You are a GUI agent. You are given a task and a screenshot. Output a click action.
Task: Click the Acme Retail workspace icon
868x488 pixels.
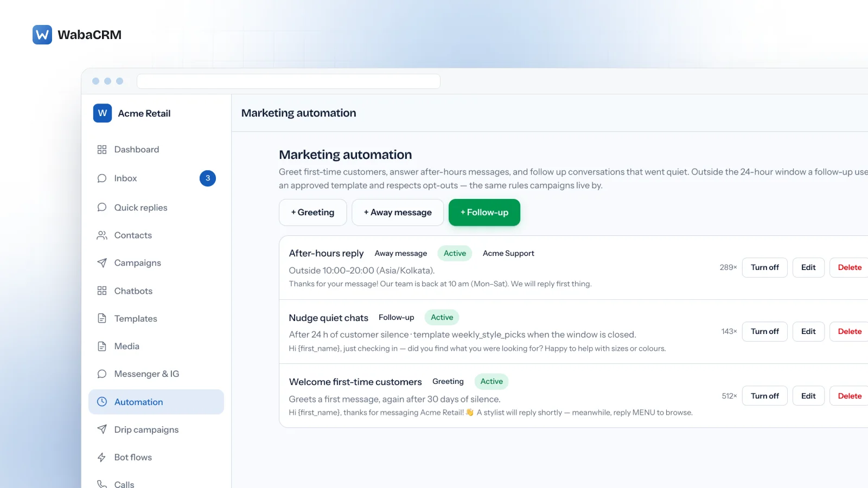tap(103, 113)
